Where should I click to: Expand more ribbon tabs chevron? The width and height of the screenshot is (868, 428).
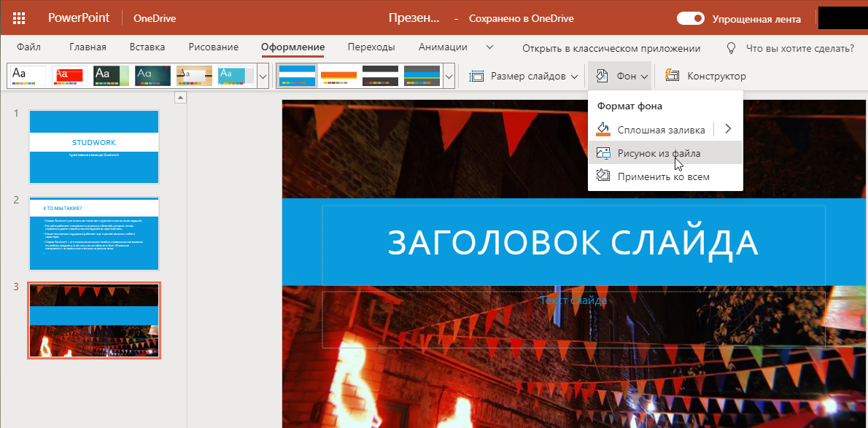(489, 47)
